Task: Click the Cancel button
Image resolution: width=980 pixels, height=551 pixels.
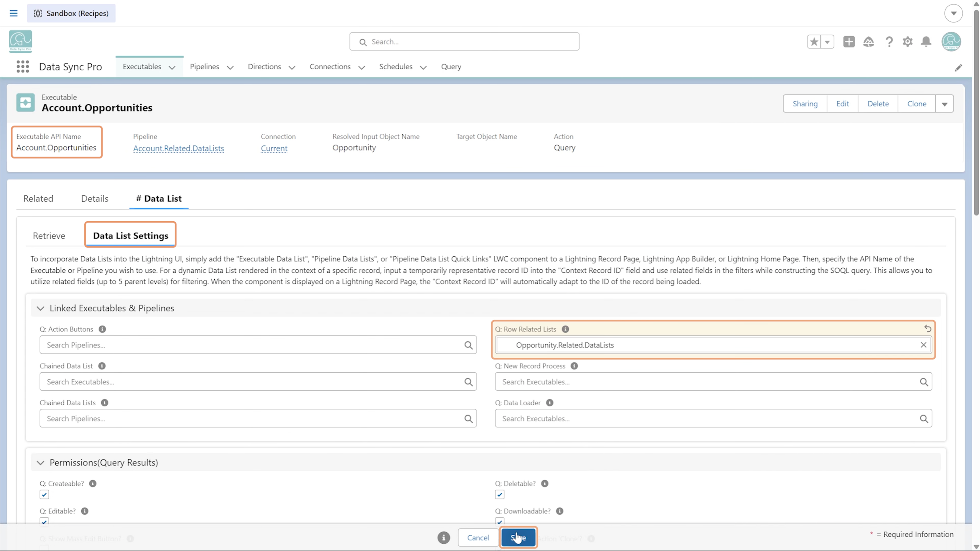Action: tap(478, 538)
